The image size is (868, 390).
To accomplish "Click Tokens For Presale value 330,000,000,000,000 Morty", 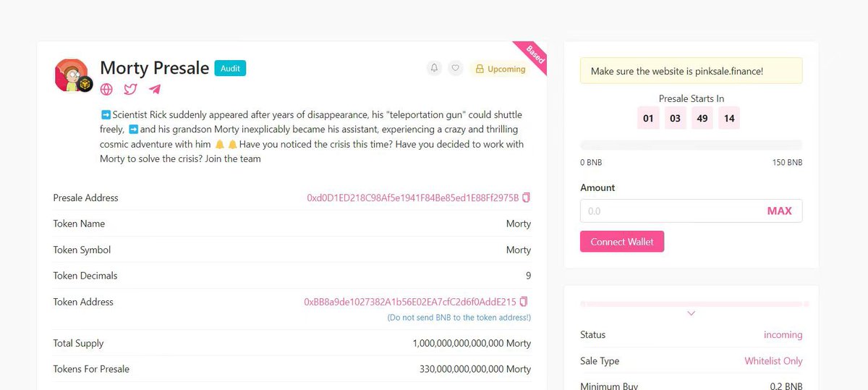I will [x=475, y=369].
